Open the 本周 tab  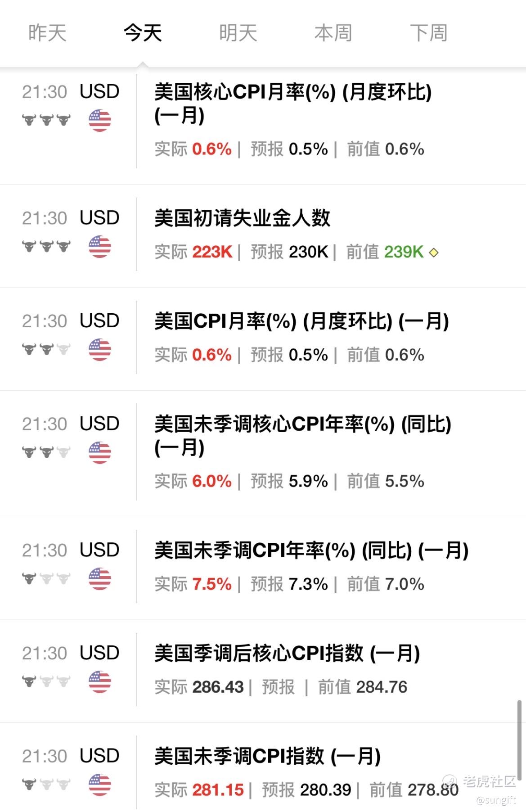pos(333,33)
